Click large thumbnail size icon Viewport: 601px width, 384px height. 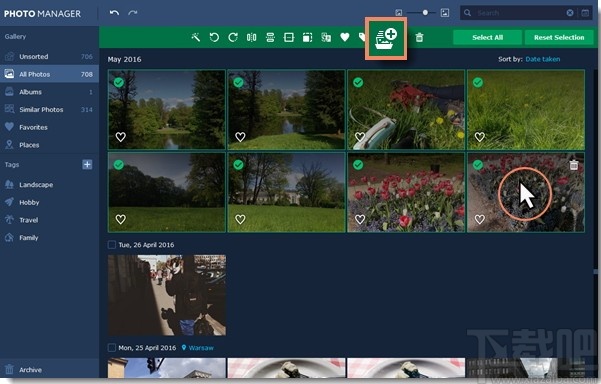[445, 13]
